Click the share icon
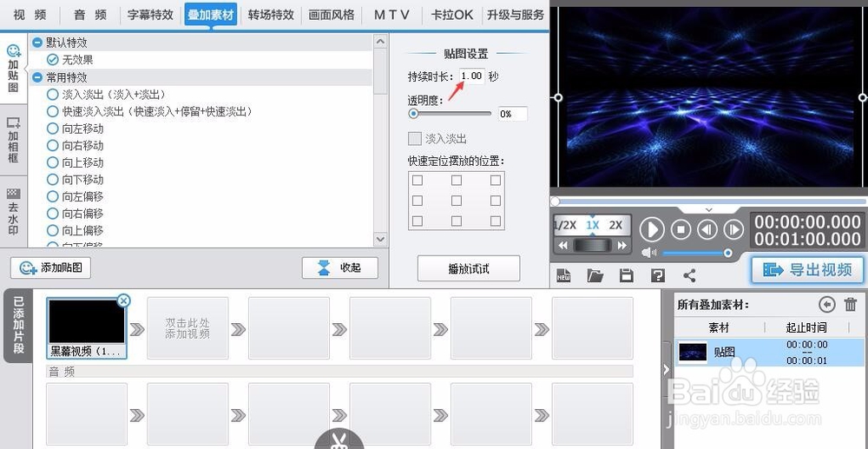Image resolution: width=868 pixels, height=449 pixels. click(x=689, y=275)
